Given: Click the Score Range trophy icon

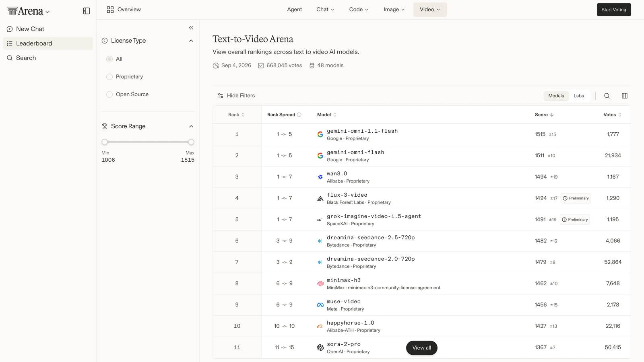Looking at the screenshot, I should click(105, 126).
